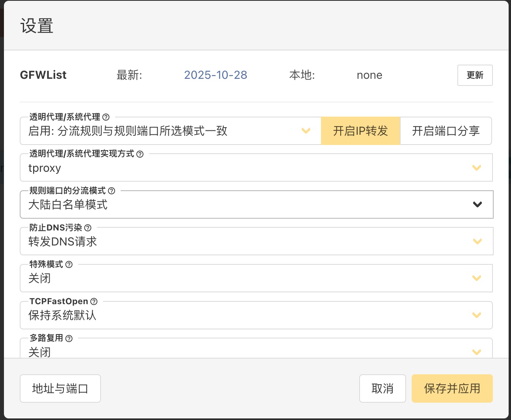
Task: Toggle the 开启端口分享 button
Action: (x=446, y=131)
